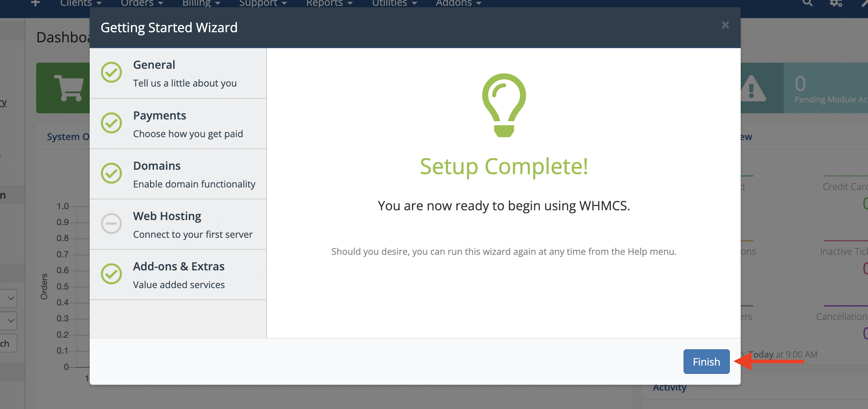Select the Web Hosting wizard step

[x=178, y=224]
